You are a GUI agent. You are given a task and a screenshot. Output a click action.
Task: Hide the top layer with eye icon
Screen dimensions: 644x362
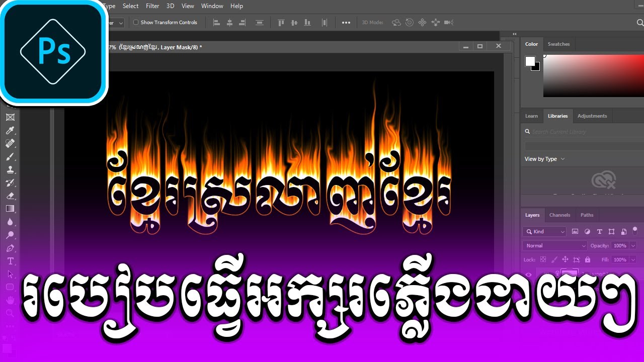528,275
